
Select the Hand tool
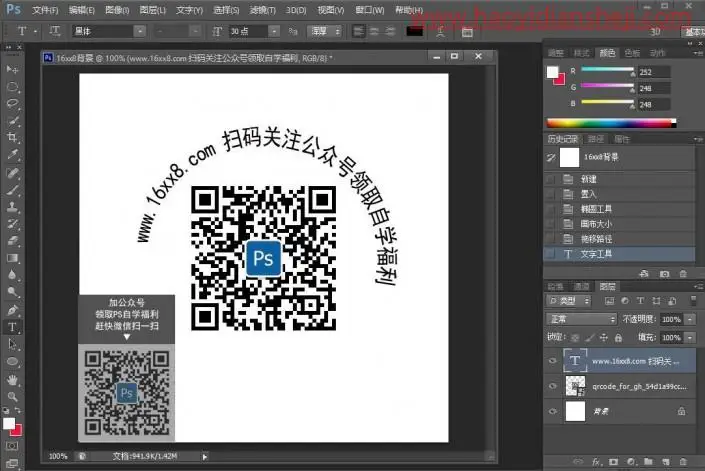point(12,380)
